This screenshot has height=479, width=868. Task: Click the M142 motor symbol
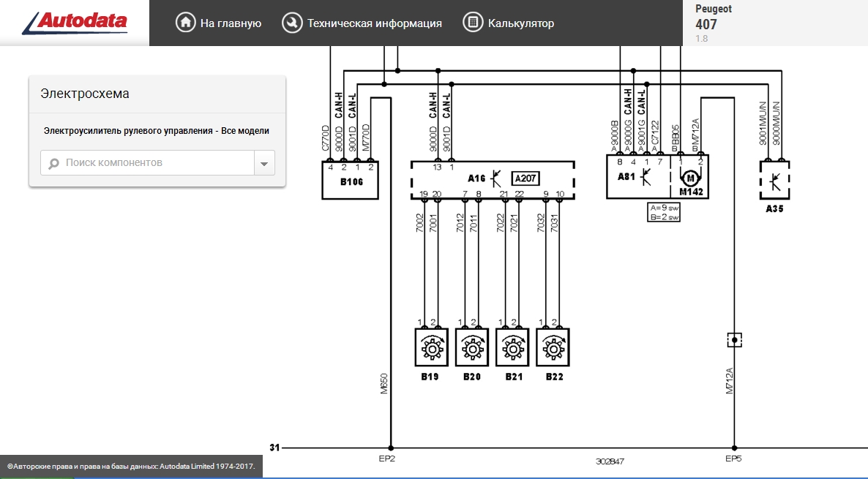[x=689, y=178]
